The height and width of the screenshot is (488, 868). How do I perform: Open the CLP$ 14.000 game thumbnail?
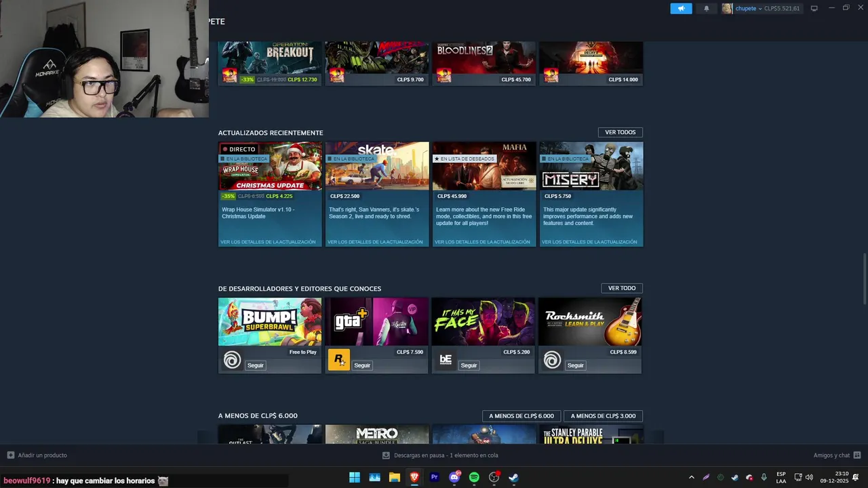pos(591,58)
